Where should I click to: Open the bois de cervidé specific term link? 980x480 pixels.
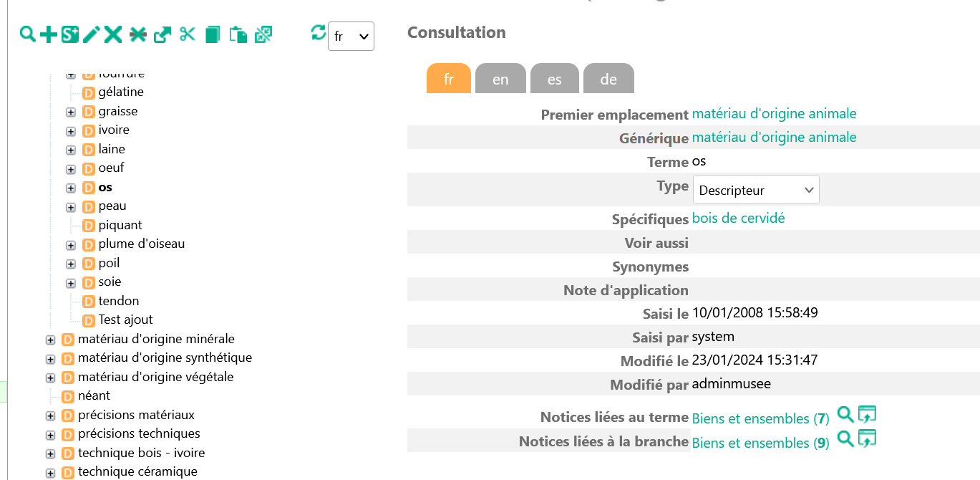738,218
